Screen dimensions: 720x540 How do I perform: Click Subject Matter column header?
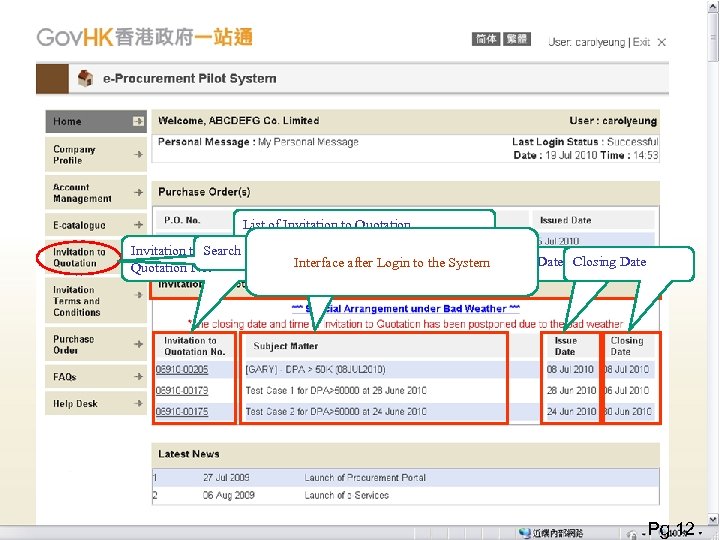(286, 346)
